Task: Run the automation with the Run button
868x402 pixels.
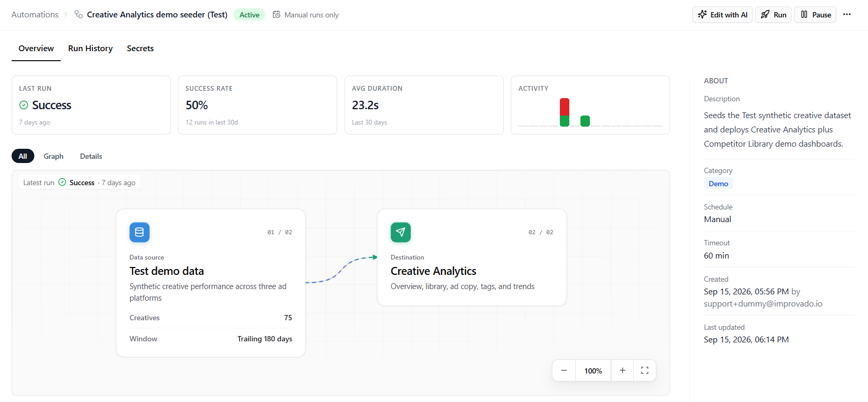Action: pyautogui.click(x=773, y=15)
